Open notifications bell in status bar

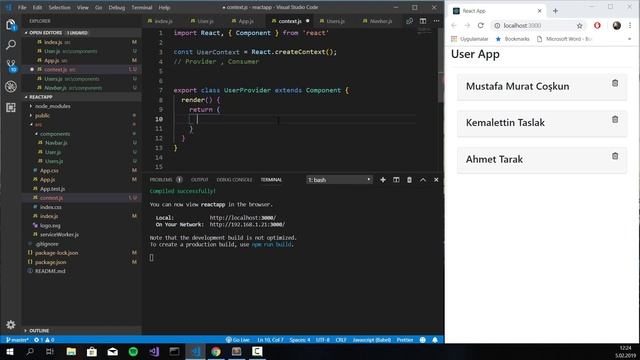(435, 340)
